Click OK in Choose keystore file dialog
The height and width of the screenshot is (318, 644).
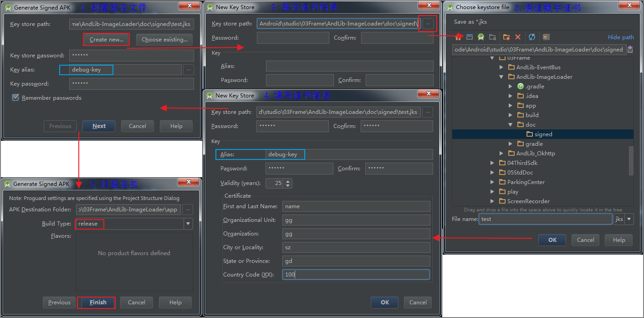pyautogui.click(x=552, y=240)
